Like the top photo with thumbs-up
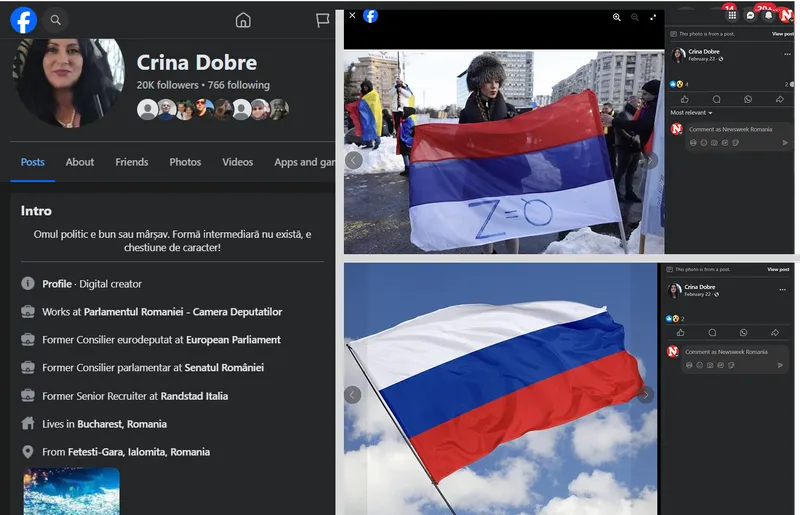The height and width of the screenshot is (515, 800). pos(682,99)
